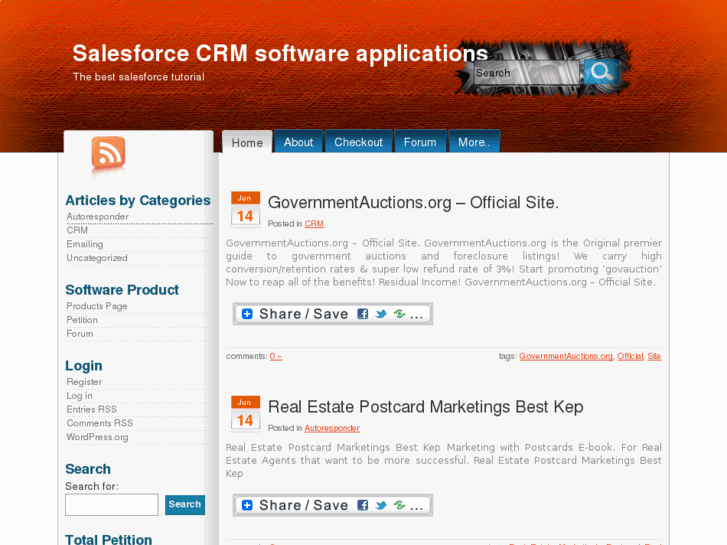The image size is (727, 545).
Task: Click blue plus icon in Real Estate Share/Save
Action: pos(247,505)
